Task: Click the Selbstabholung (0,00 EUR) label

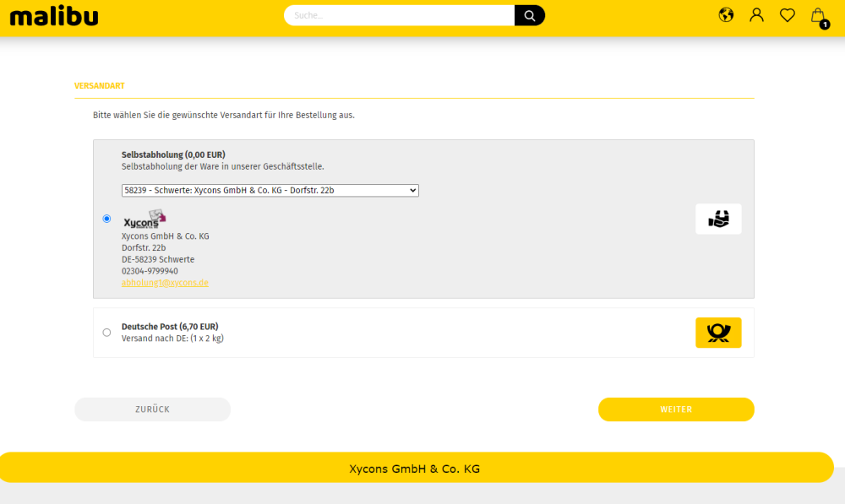Action: point(173,154)
